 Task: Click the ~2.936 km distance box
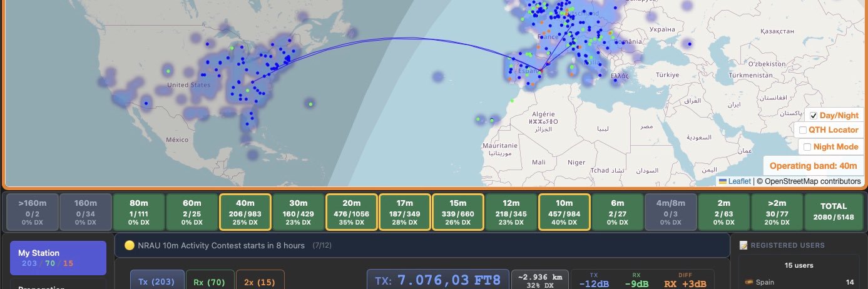pyautogui.click(x=540, y=280)
